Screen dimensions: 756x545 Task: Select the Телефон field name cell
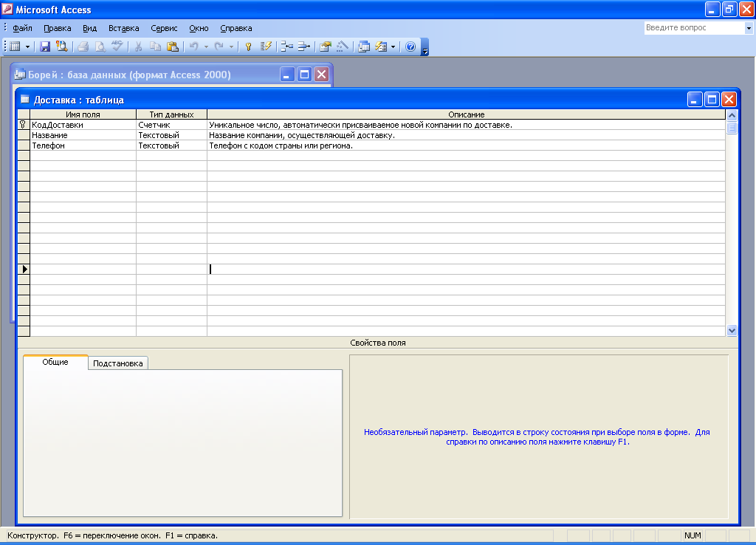click(83, 145)
